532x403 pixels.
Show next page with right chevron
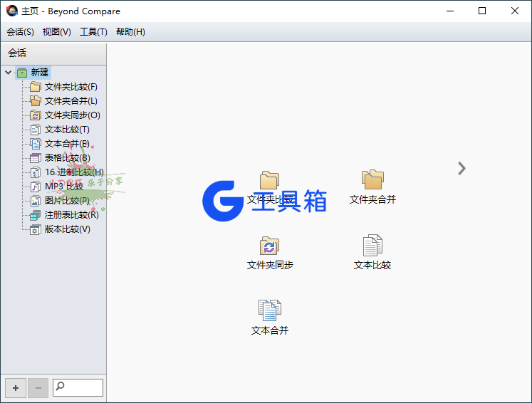[x=461, y=169]
